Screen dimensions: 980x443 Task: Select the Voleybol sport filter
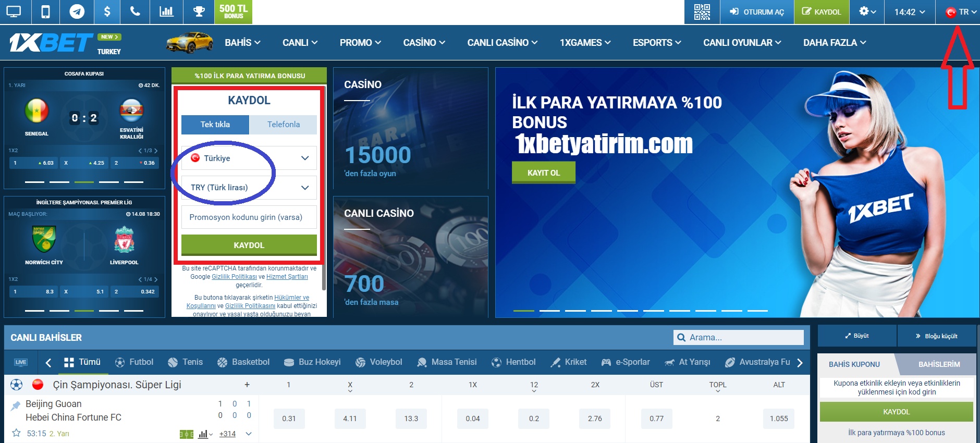[378, 362]
